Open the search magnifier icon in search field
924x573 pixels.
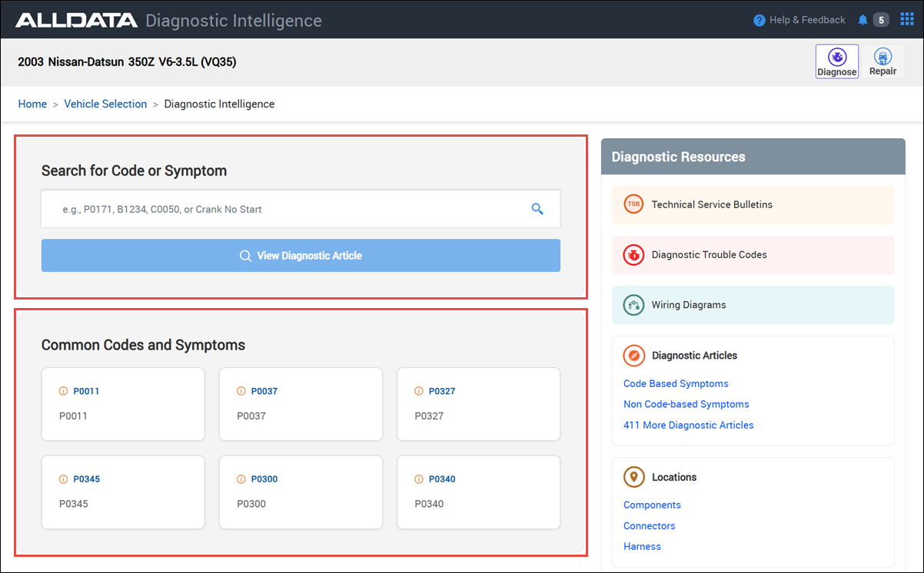537,208
